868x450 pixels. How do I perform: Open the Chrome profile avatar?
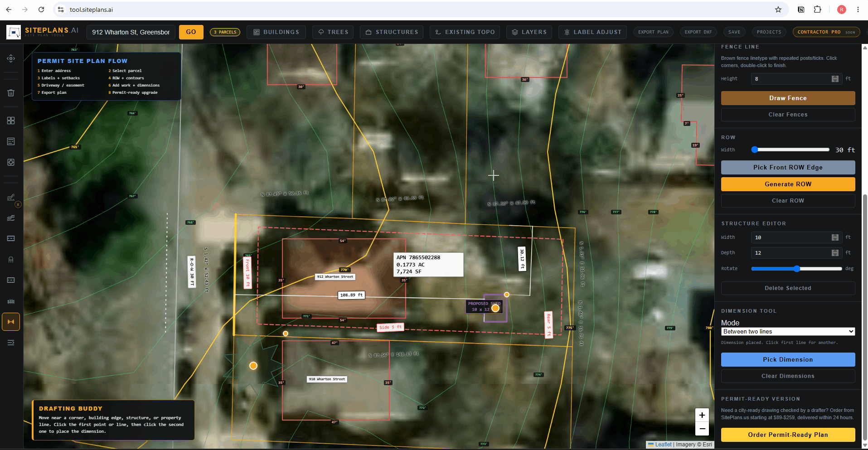click(x=842, y=10)
